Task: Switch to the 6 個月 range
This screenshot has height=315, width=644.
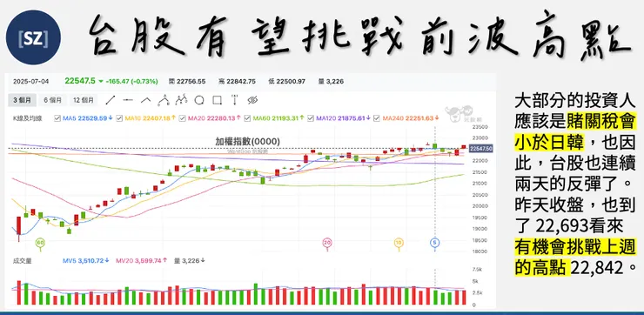Action: coord(52,100)
